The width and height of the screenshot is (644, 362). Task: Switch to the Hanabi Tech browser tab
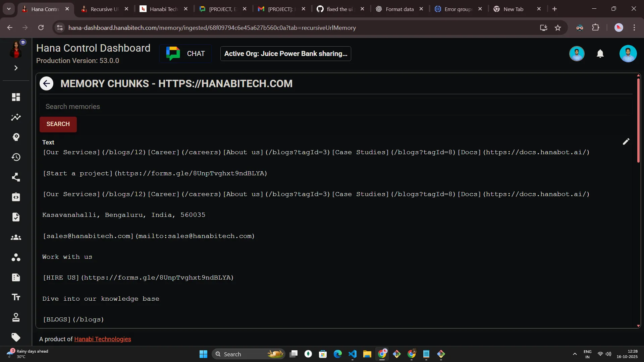pyautogui.click(x=164, y=9)
